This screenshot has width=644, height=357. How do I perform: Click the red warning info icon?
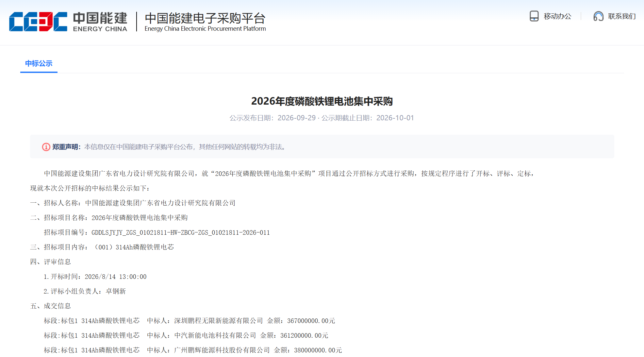pyautogui.click(x=46, y=147)
